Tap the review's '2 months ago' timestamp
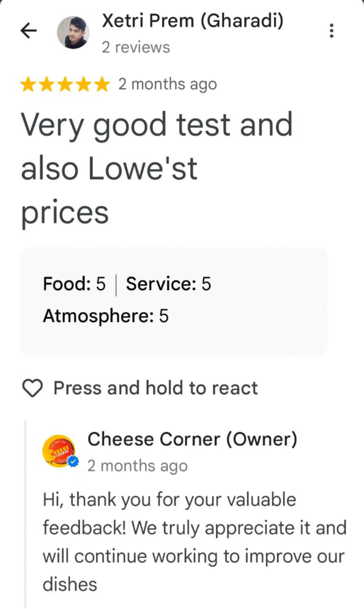The image size is (364, 609). tap(167, 85)
